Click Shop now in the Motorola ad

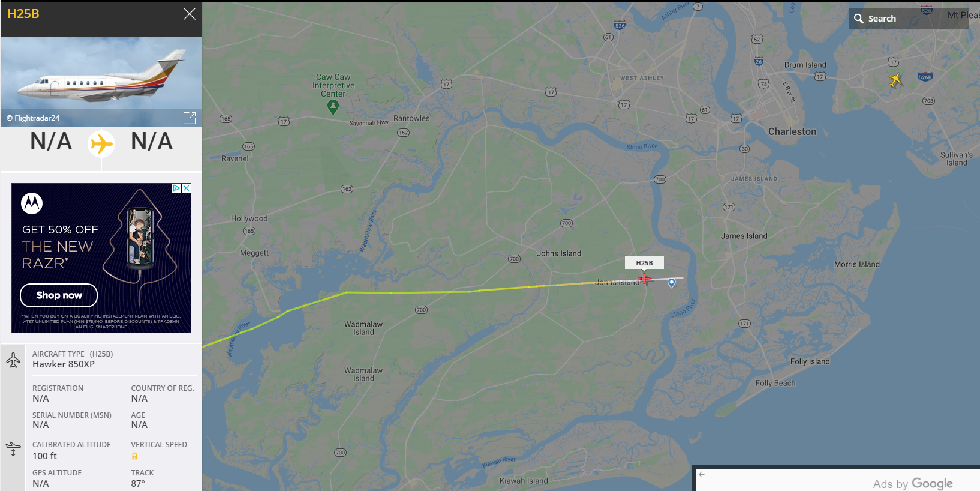coord(59,295)
